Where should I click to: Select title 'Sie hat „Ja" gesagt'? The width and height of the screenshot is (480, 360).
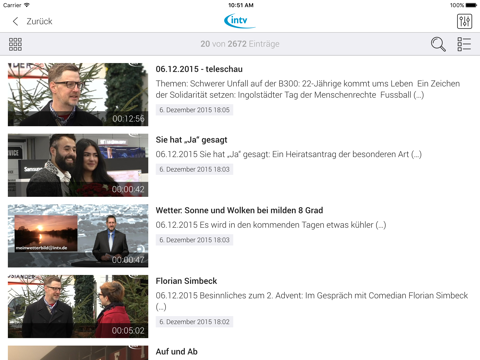click(x=191, y=140)
